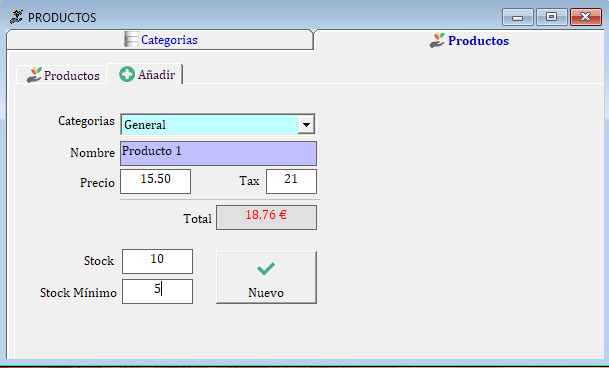Screen dimensions: 609x368
Task: Click the Stock Mínimo field showing 5
Action: point(157,291)
